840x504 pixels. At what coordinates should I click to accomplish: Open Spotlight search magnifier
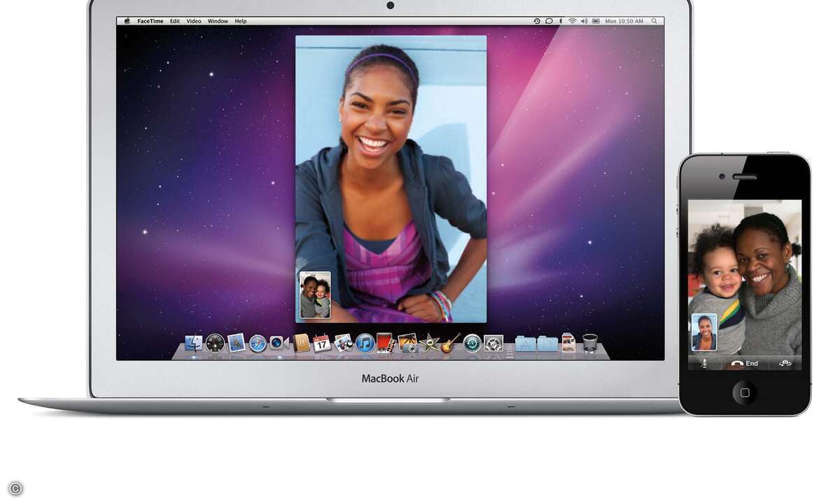pos(653,22)
